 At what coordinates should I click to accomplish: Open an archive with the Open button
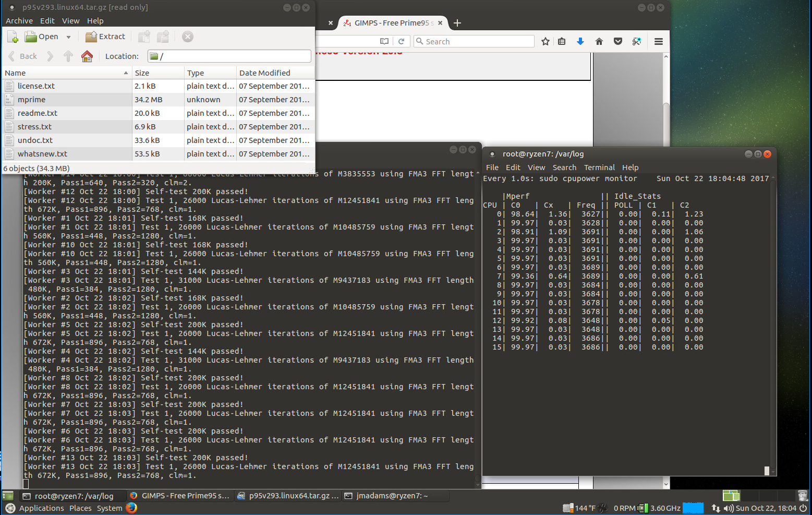42,37
